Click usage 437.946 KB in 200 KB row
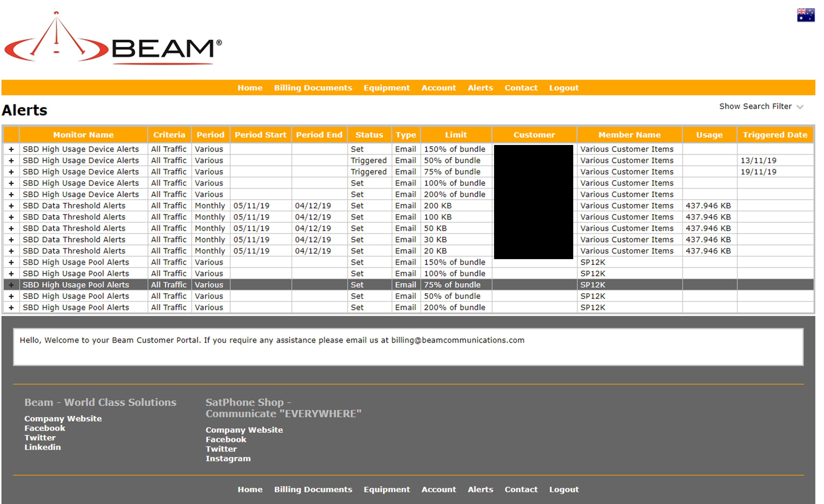The image size is (824, 504). (x=708, y=206)
